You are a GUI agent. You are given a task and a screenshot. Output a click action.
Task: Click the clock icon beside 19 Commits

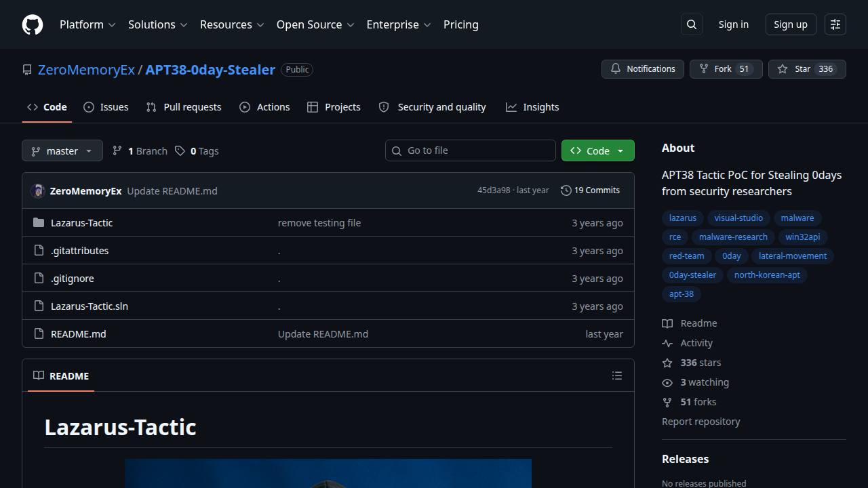point(566,190)
